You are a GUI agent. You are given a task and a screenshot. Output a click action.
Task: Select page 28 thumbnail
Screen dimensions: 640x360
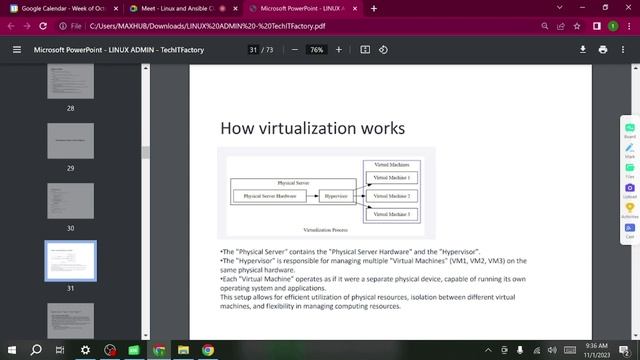(x=71, y=81)
